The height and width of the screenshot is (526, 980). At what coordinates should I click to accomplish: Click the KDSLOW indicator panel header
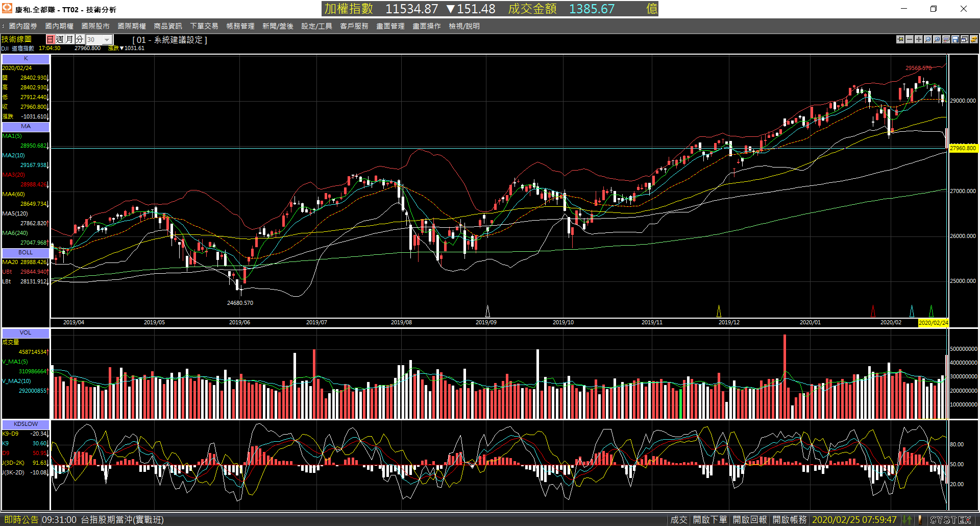point(26,424)
